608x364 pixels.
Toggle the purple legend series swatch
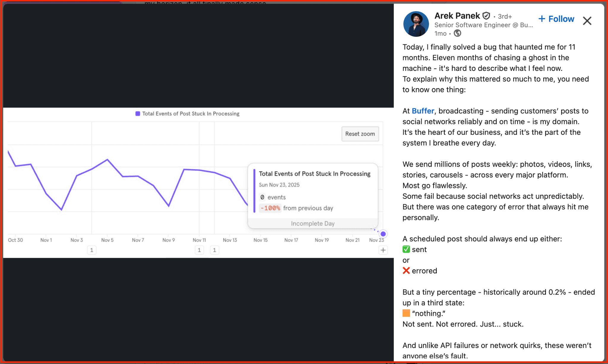click(x=138, y=114)
